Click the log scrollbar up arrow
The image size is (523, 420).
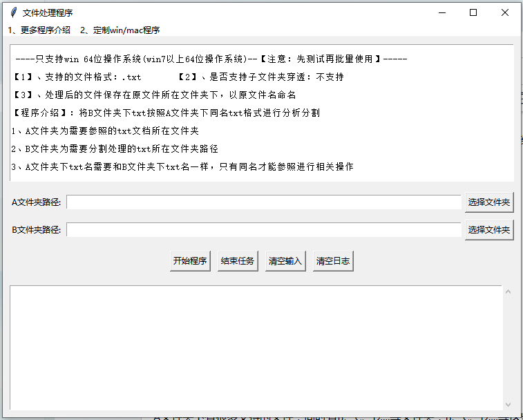[x=508, y=292]
